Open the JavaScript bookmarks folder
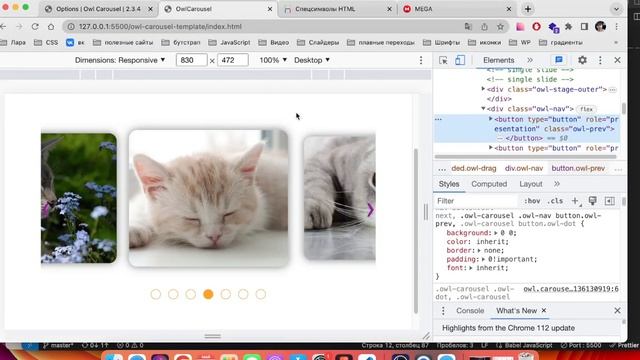The image size is (640, 360). pos(229,42)
